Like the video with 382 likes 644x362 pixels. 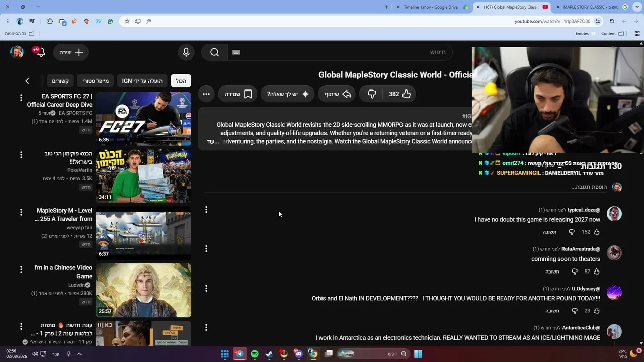coord(400,94)
